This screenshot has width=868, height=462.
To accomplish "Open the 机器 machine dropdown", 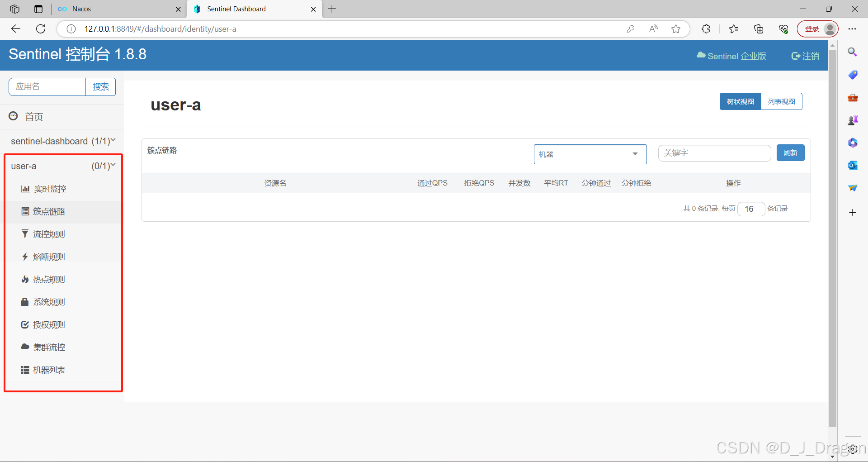I will click(590, 154).
